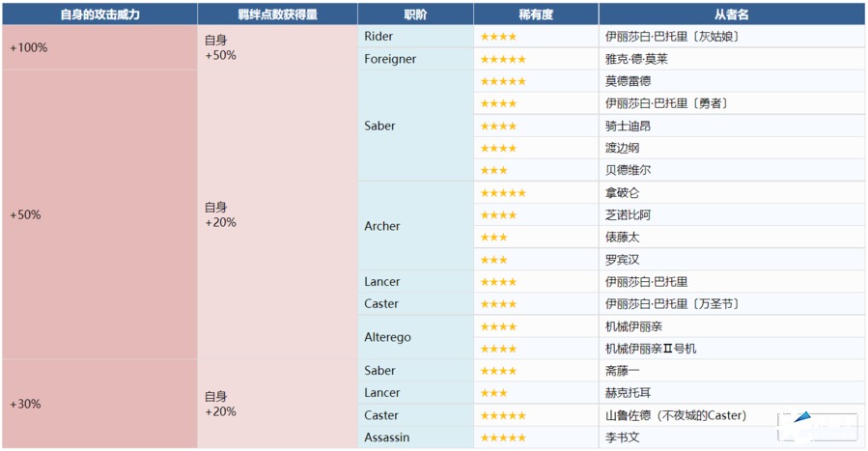Click the three-star rating beside 赫克托耳
Screen dimensions: 868x451
[493, 393]
